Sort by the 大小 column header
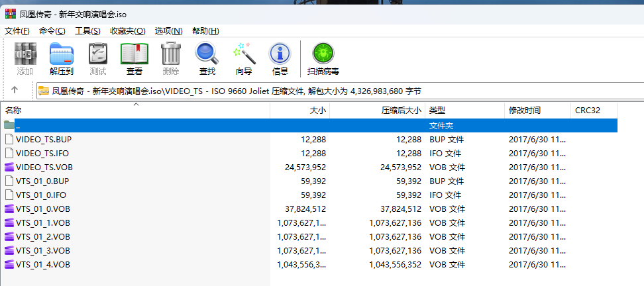The image size is (644, 286). [300, 111]
